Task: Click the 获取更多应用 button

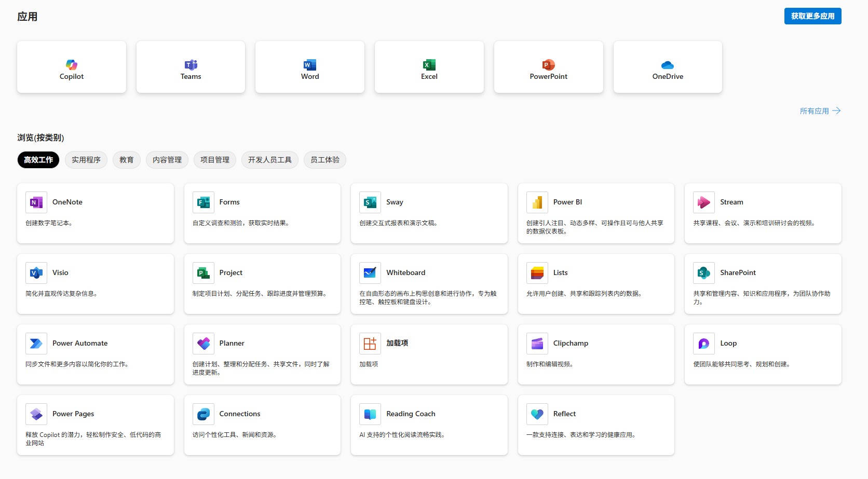Action: 812,16
